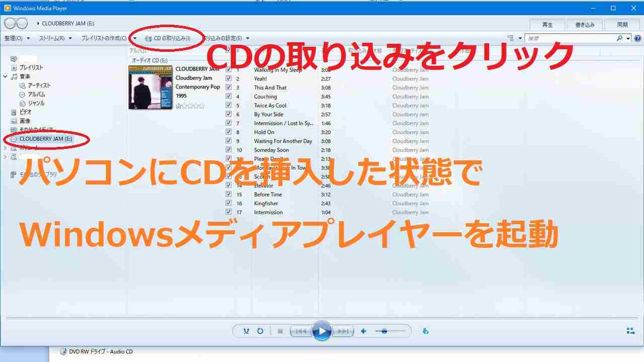
Task: Uncheck track 8 Hold On checkbox
Action: (x=228, y=132)
